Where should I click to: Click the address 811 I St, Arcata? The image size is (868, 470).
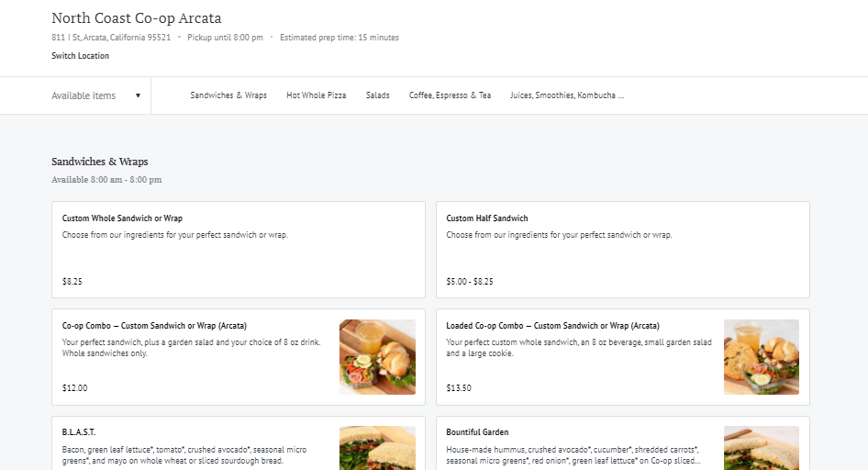pyautogui.click(x=111, y=38)
